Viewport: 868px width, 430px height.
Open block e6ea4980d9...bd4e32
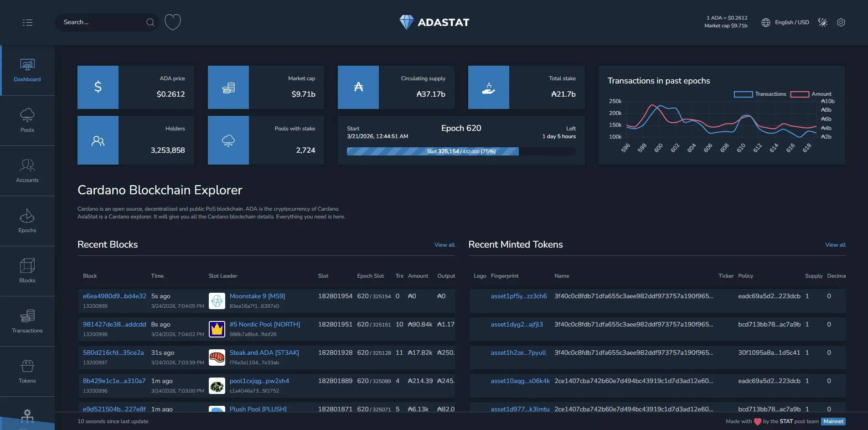[114, 296]
